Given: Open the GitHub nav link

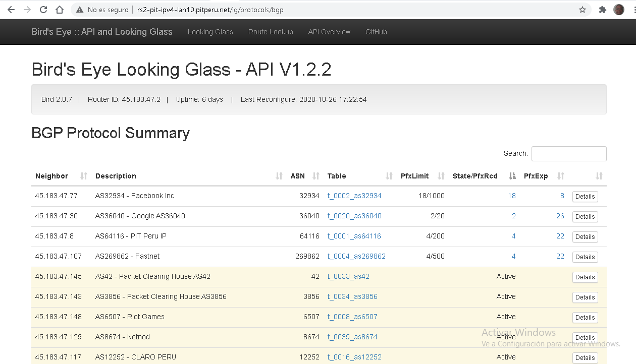Looking at the screenshot, I should pyautogui.click(x=376, y=32).
